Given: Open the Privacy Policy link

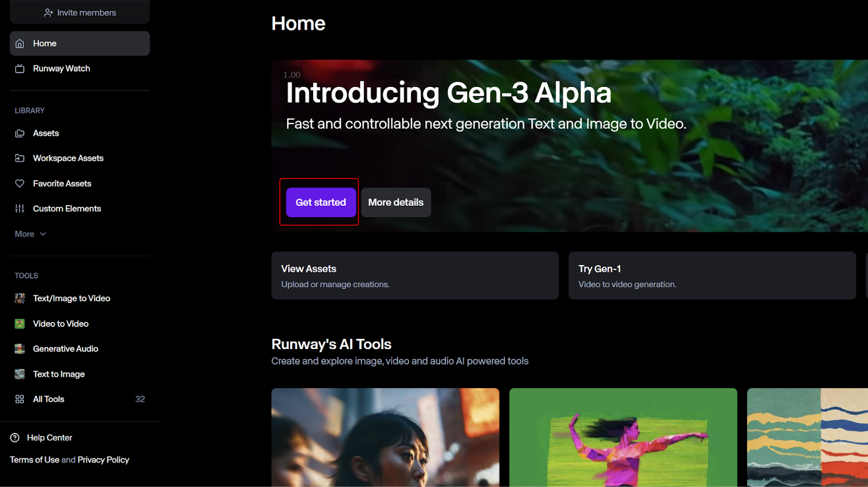Looking at the screenshot, I should (x=103, y=460).
